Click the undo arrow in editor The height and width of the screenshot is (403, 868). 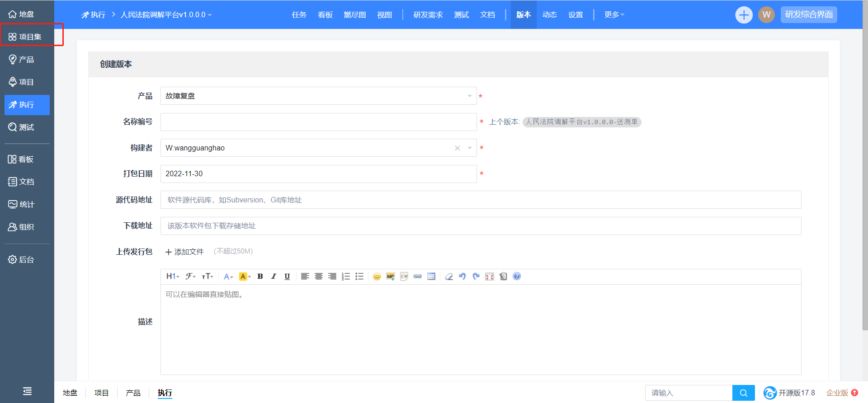coord(462,276)
